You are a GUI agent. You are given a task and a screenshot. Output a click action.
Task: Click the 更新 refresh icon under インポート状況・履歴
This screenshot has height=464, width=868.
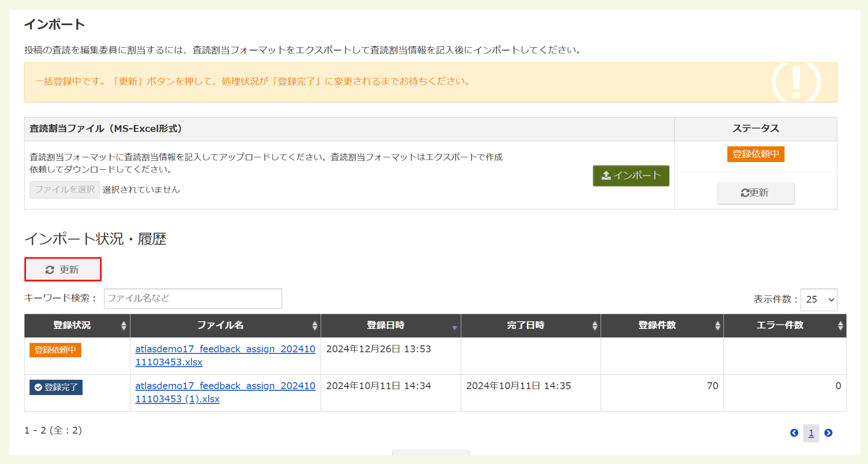coord(50,269)
